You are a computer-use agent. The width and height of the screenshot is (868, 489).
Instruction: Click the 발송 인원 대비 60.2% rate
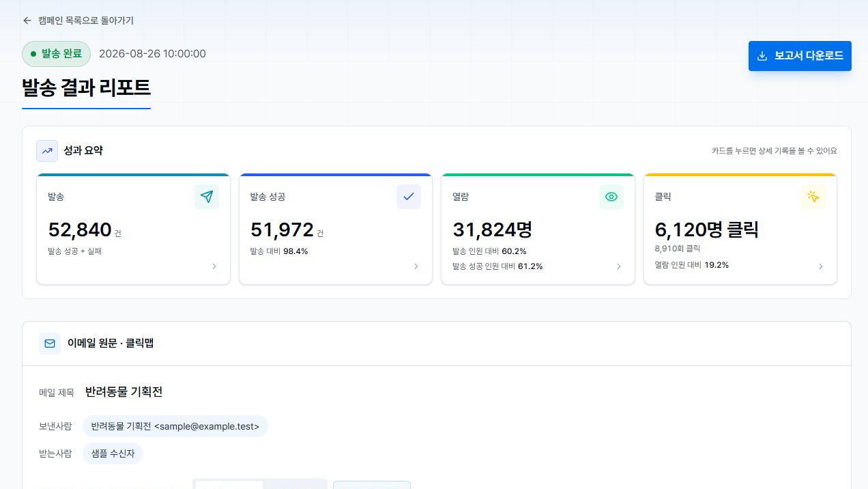click(489, 251)
